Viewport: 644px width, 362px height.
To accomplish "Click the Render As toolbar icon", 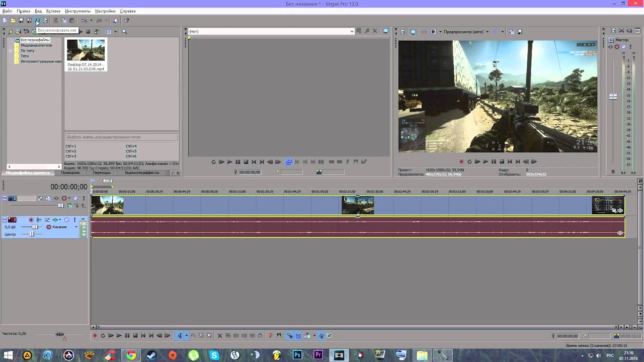I will point(38,21).
